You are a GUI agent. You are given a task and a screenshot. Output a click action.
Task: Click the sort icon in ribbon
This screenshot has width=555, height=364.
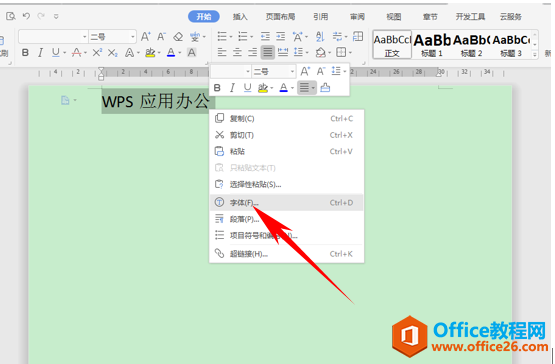pyautogui.click(x=320, y=36)
